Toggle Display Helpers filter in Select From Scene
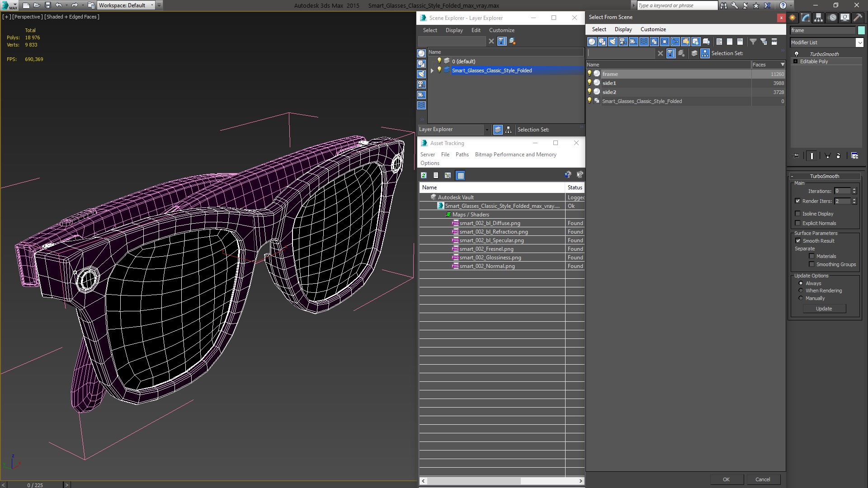 [633, 42]
